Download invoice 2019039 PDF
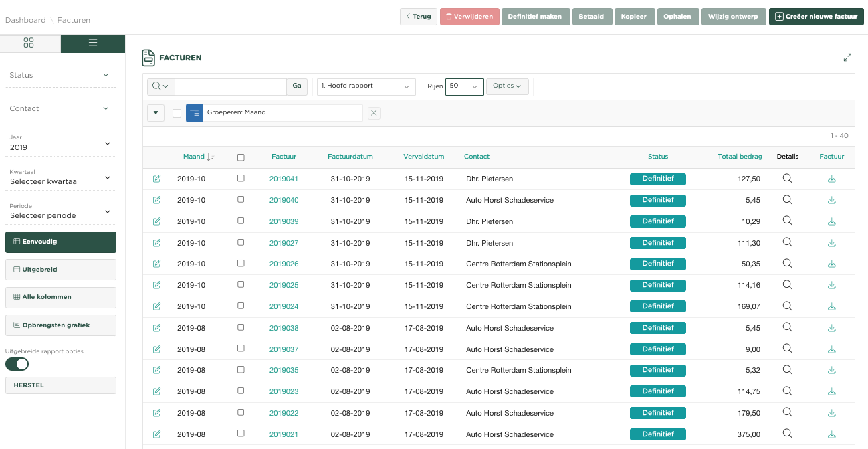868x449 pixels. pos(831,221)
